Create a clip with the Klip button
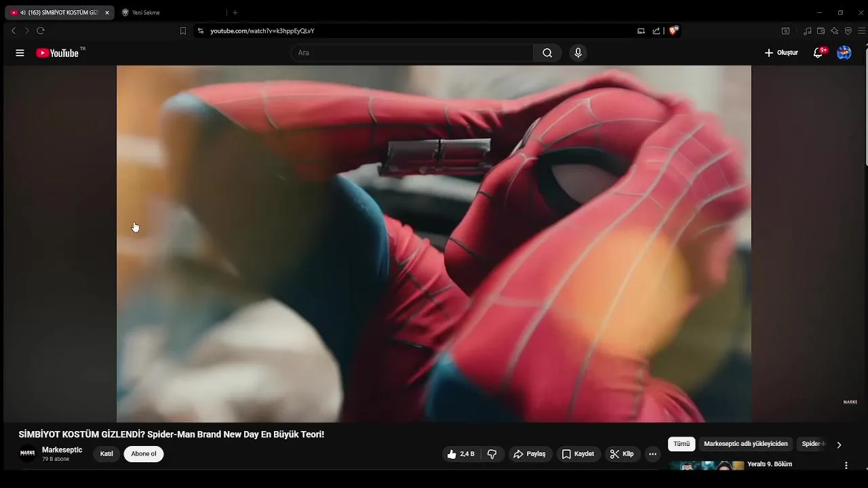The width and height of the screenshot is (868, 488). (622, 454)
